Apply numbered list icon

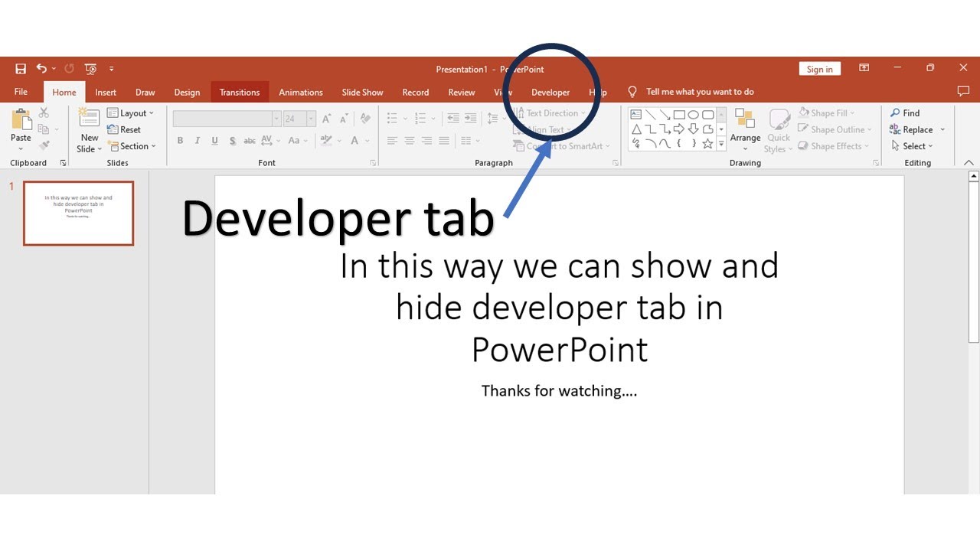click(420, 119)
